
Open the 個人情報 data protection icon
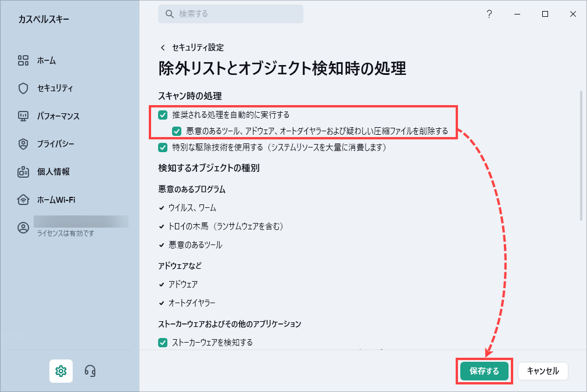click(23, 171)
